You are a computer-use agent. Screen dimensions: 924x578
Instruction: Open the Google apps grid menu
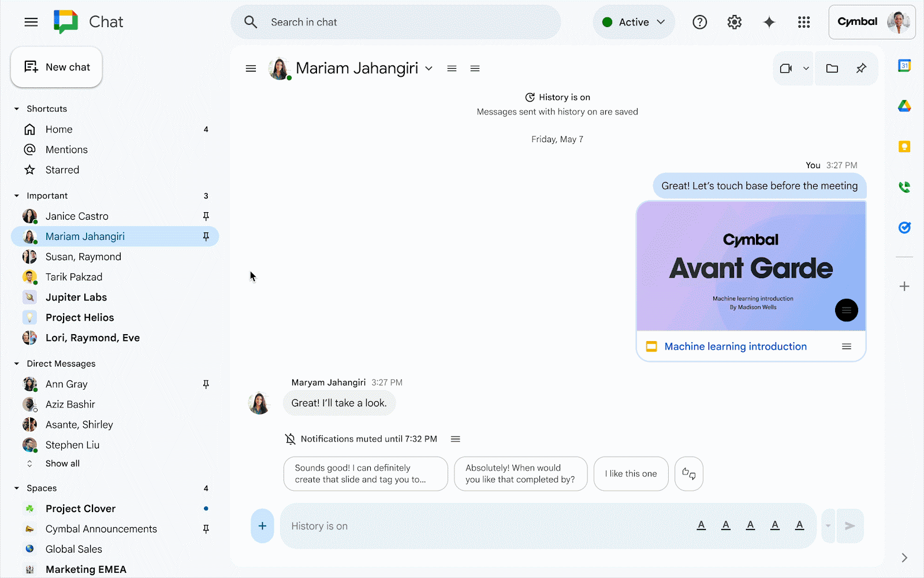(x=804, y=21)
